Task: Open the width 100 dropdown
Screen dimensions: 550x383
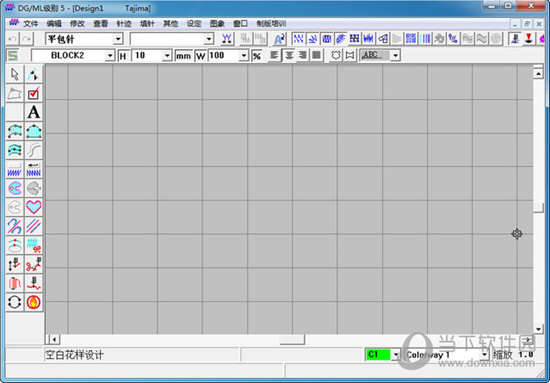Action: point(244,56)
